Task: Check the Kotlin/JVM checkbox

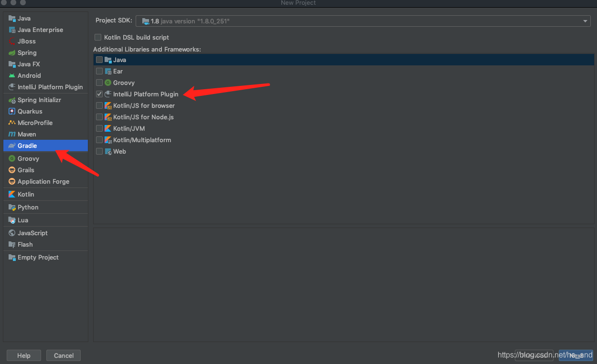Action: coord(99,128)
